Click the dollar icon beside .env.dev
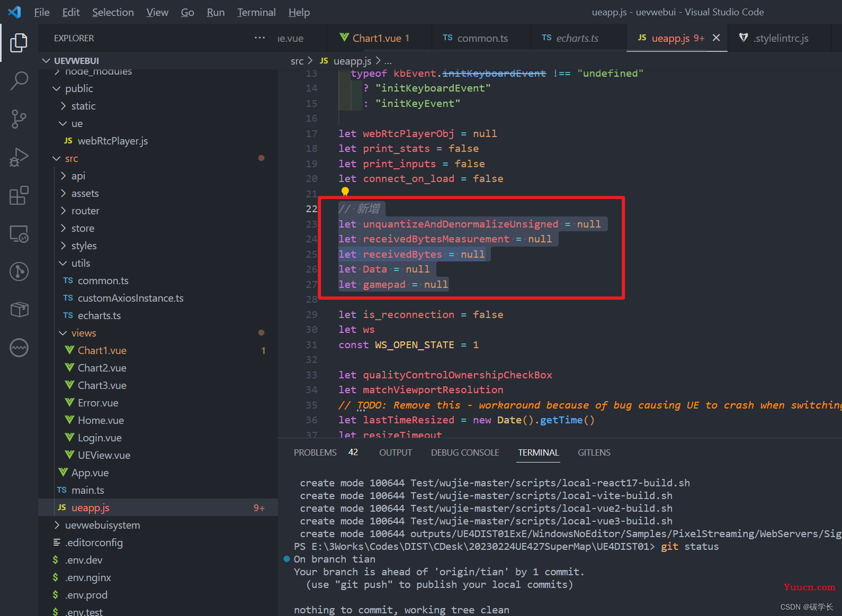 pos(56,560)
